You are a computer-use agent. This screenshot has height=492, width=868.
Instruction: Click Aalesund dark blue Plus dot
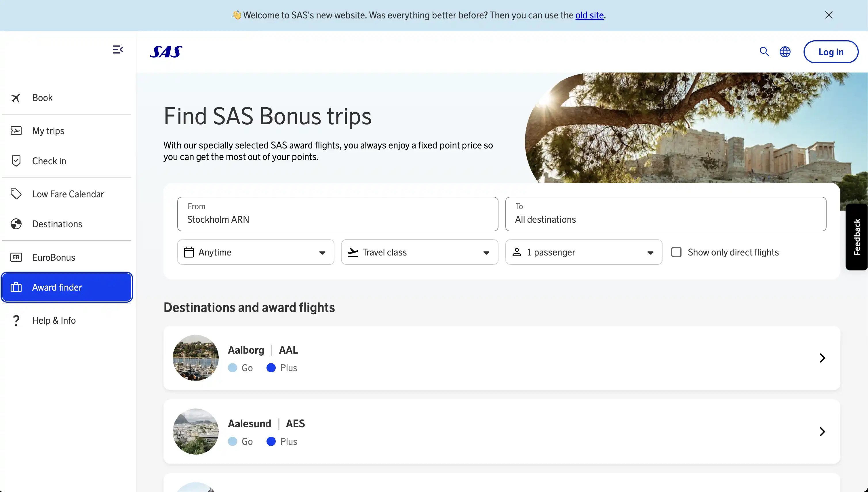click(271, 441)
